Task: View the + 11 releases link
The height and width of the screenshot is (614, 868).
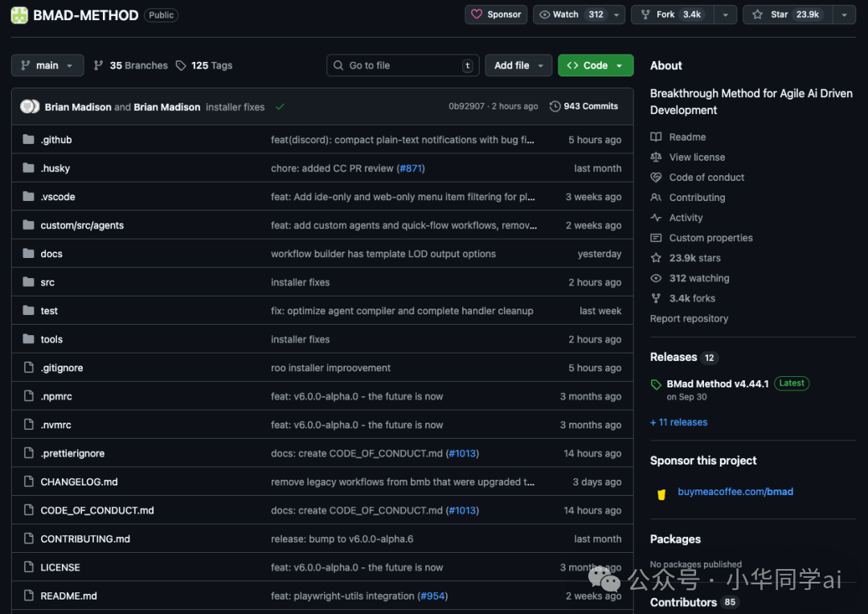Action: click(x=678, y=423)
